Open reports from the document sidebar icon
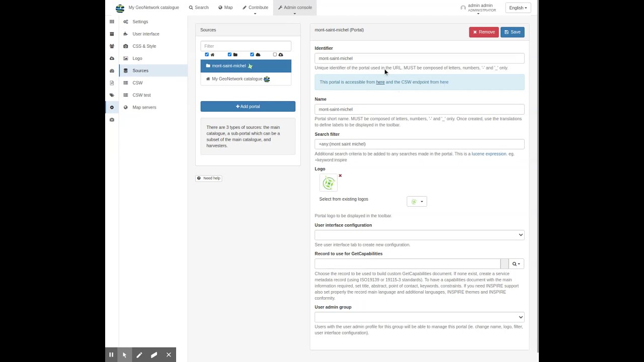This screenshot has width=644, height=362. pos(112,83)
